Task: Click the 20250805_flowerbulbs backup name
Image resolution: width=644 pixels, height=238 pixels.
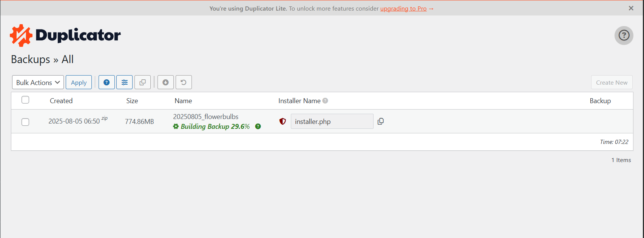Action: [206, 117]
